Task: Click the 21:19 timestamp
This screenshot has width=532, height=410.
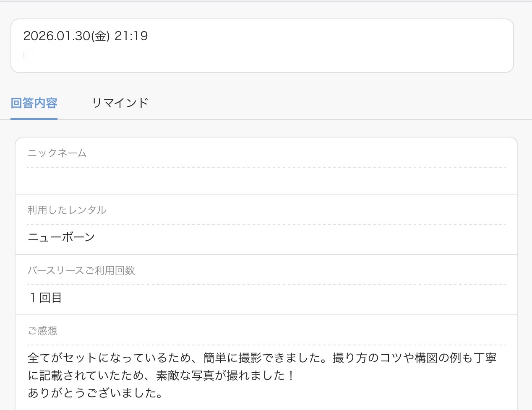Action: (131, 36)
